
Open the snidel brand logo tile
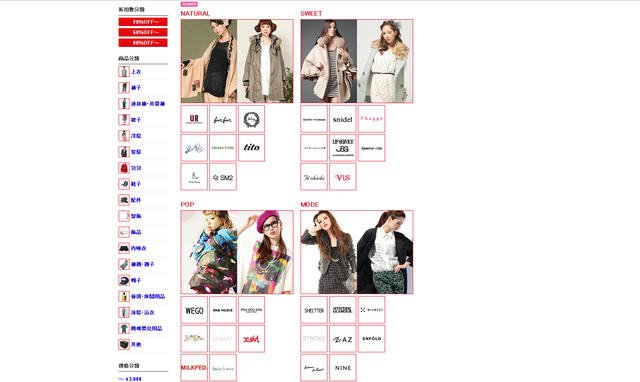342,119
